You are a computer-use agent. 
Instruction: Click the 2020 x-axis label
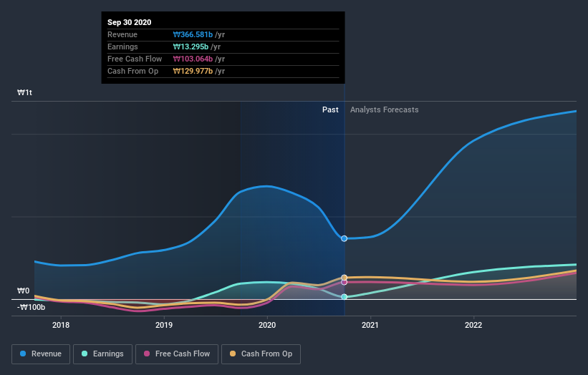(267, 325)
